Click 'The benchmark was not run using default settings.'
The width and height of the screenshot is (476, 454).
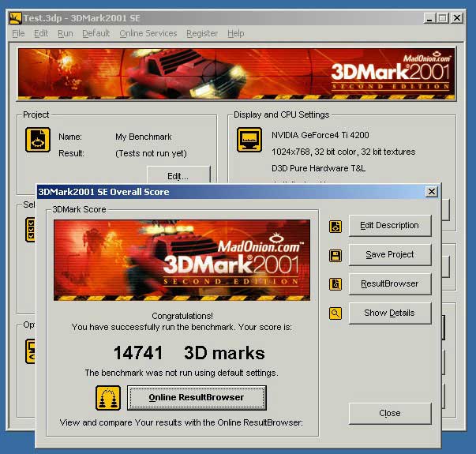click(182, 373)
